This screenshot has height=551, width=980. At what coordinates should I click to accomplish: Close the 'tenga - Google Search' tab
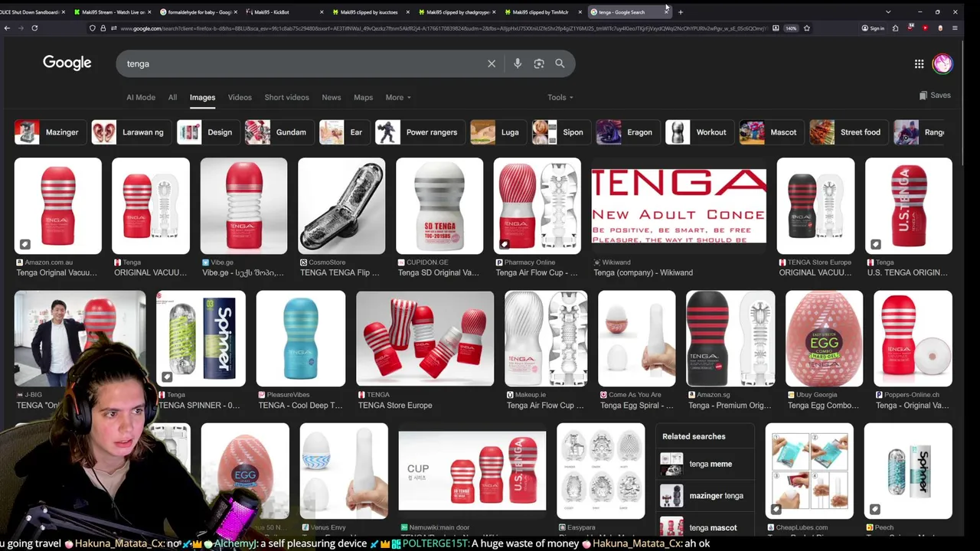[x=666, y=11]
